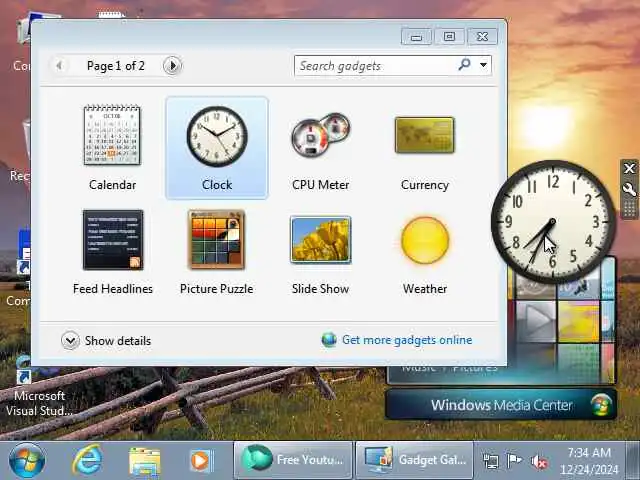Open the taskbar date and time
The image size is (640, 480).
tap(589, 461)
